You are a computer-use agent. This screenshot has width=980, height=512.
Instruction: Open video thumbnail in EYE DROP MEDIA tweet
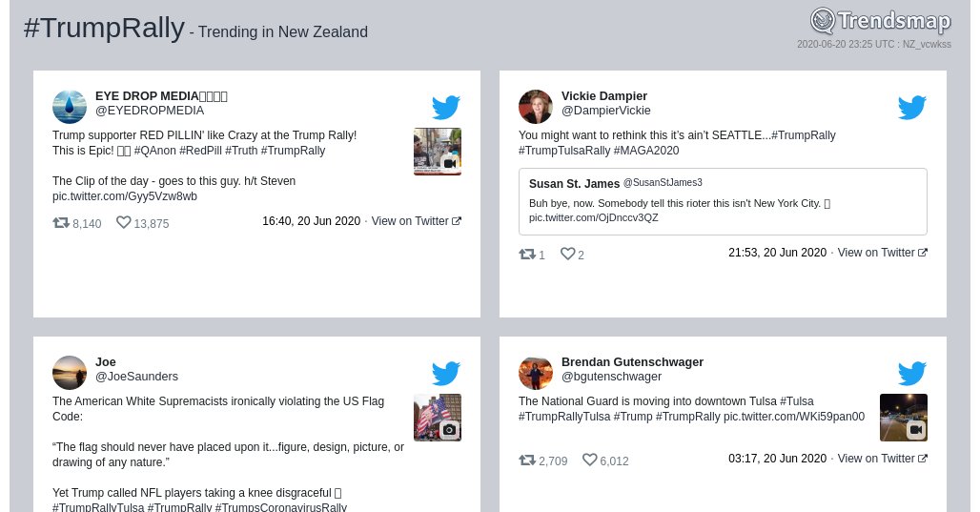pyautogui.click(x=438, y=152)
